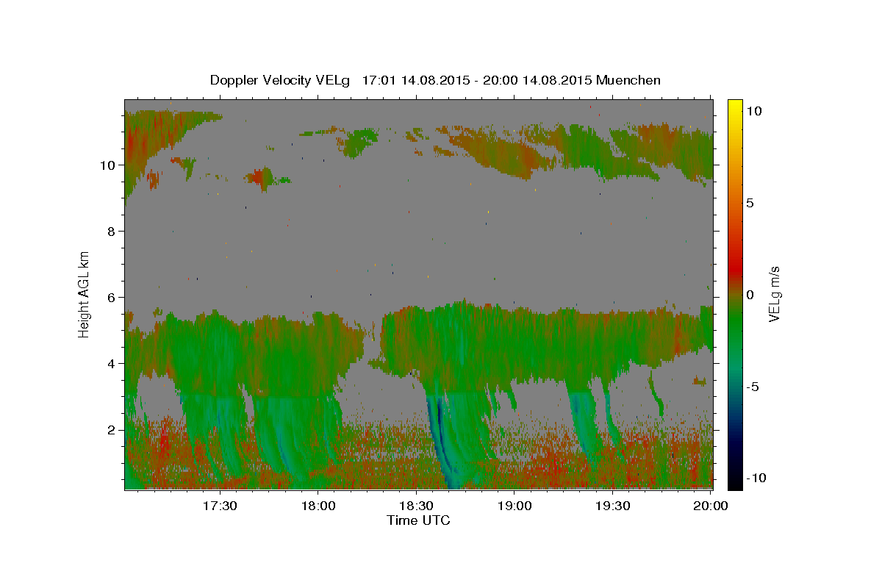Viewport: 882px width, 588px height.
Task: Click the black bottom of the colorbar
Action: (x=734, y=483)
